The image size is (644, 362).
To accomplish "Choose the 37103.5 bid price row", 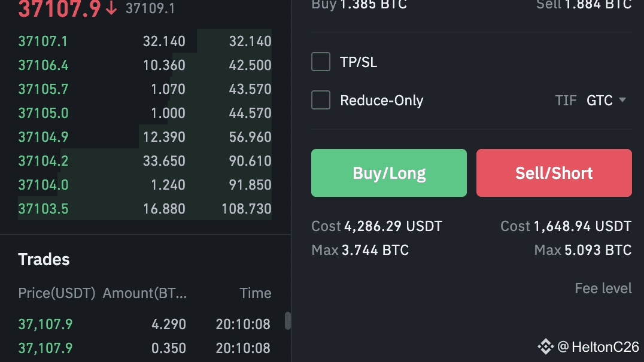I will pos(43,209).
